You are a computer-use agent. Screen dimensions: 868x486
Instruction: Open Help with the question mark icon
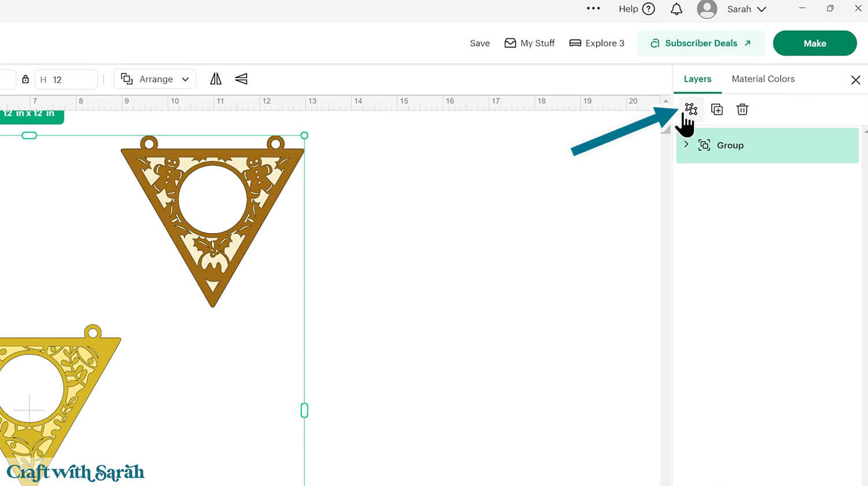coord(649,9)
